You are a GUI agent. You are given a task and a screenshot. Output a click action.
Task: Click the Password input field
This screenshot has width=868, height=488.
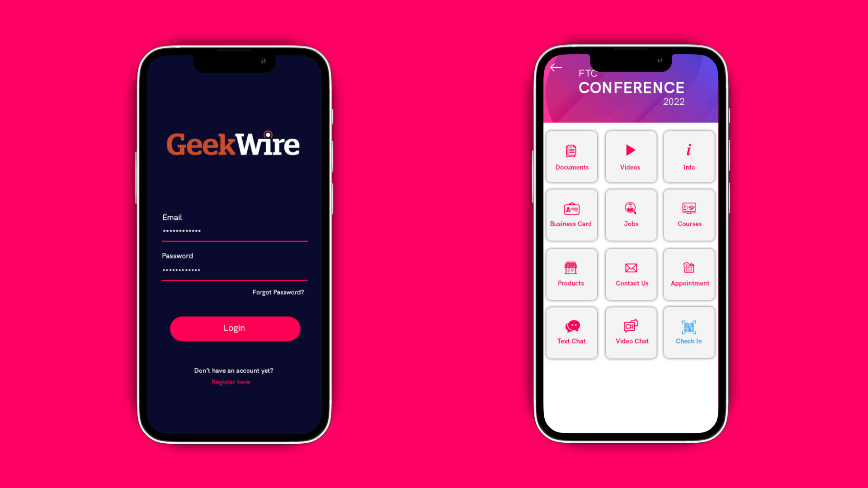234,270
